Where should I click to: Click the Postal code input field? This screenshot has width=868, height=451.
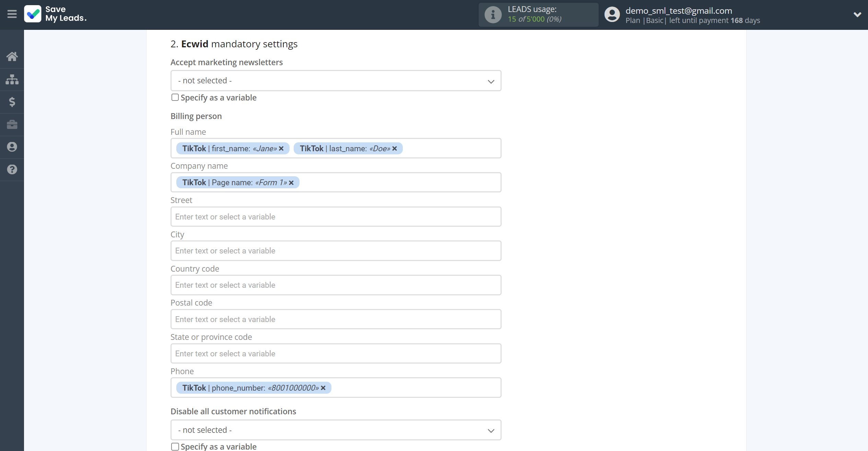[336, 319]
